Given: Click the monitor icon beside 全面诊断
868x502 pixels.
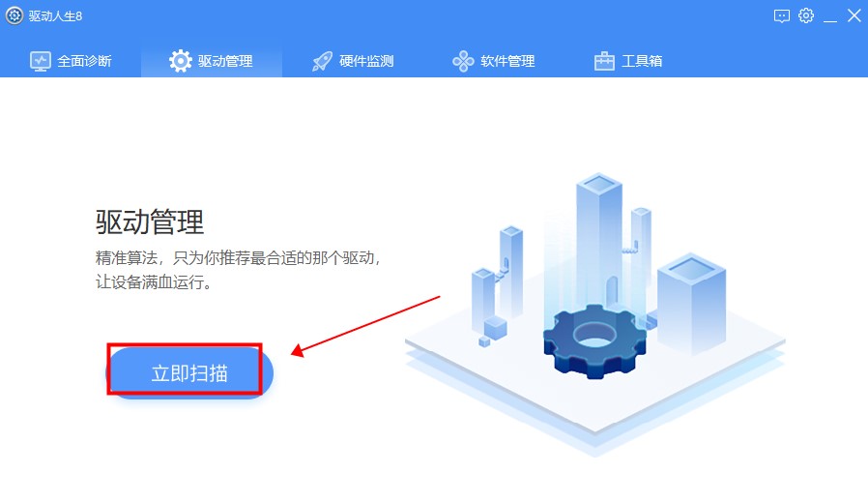Looking at the screenshot, I should click(x=41, y=61).
